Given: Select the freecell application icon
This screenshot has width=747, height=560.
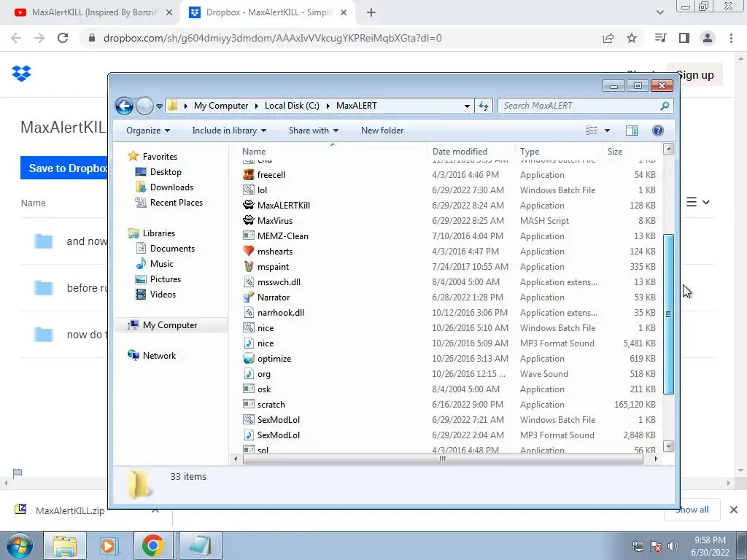Looking at the screenshot, I should tap(248, 175).
